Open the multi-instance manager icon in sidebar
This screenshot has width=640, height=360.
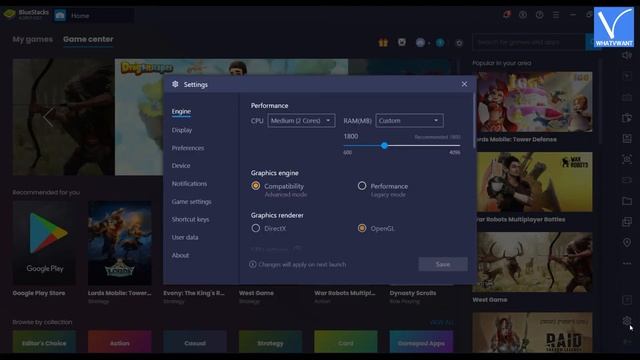627,222
